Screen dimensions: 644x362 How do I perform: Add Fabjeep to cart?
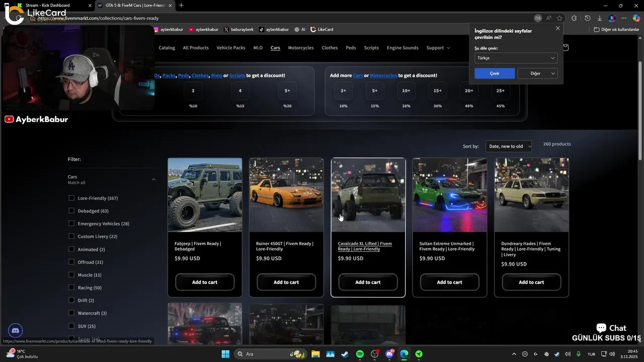point(205,282)
